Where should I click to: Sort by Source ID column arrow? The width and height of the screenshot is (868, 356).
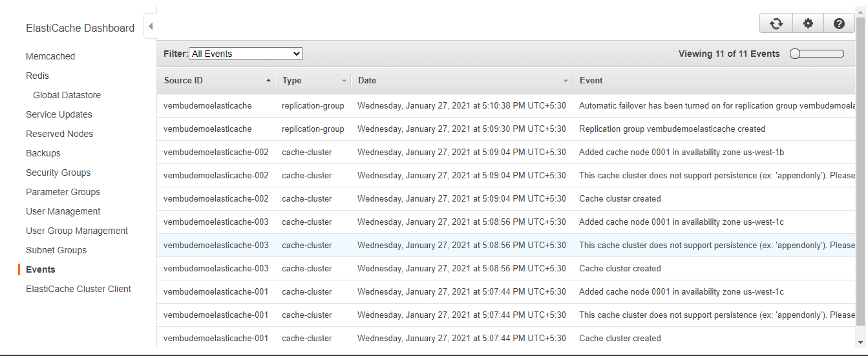268,81
